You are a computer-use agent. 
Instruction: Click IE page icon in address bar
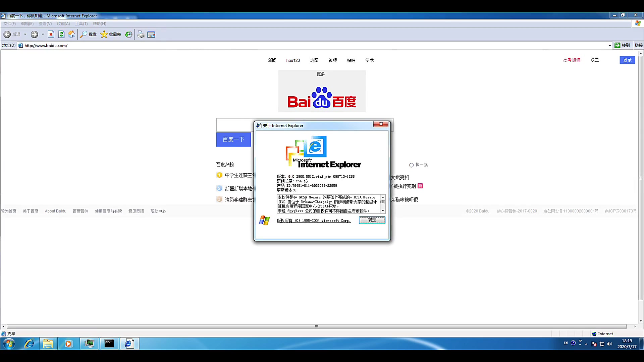click(x=20, y=45)
